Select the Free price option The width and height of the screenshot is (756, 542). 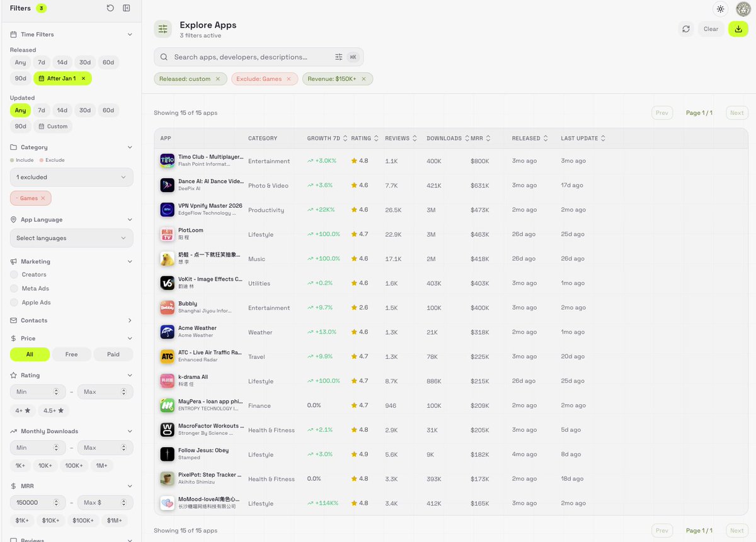click(x=72, y=354)
